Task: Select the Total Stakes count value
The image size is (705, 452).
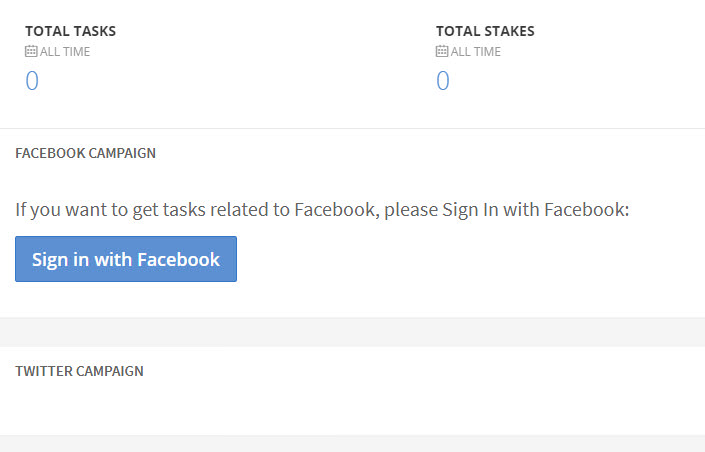Action: pyautogui.click(x=443, y=81)
